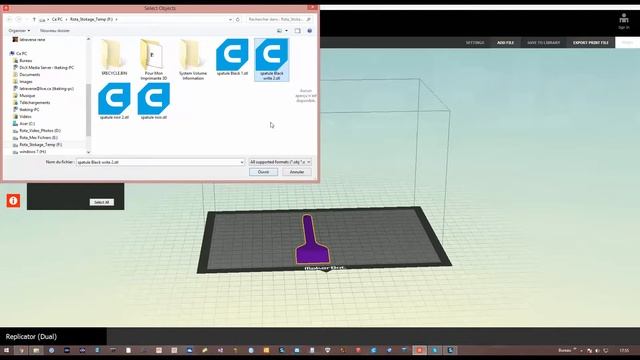Select Rota_Video_Photos (D:) drive
640x360 pixels.
click(x=40, y=131)
